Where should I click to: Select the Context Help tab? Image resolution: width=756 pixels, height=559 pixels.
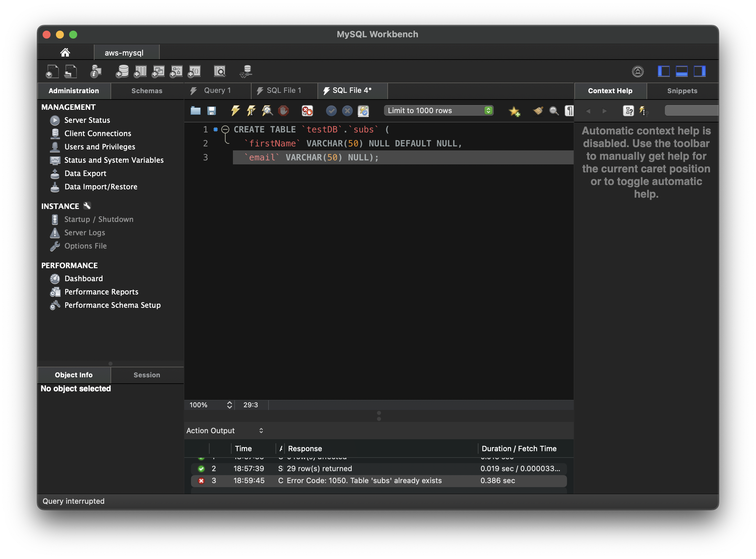point(610,91)
